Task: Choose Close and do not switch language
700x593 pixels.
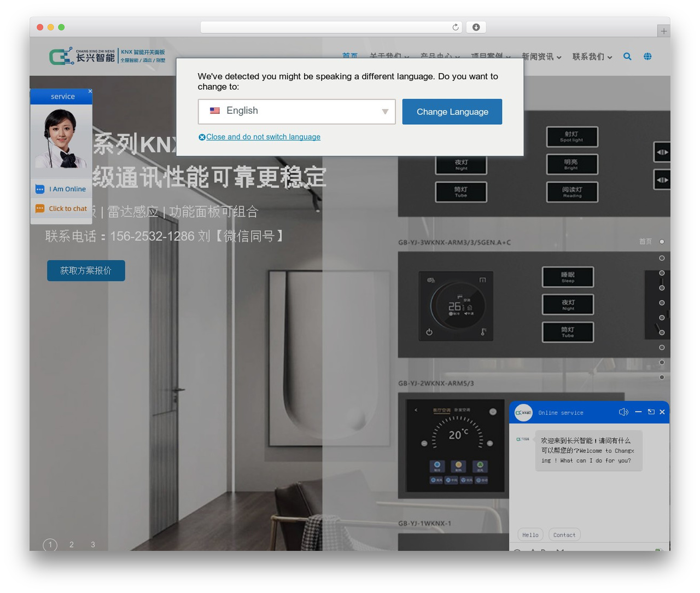Action: click(260, 137)
